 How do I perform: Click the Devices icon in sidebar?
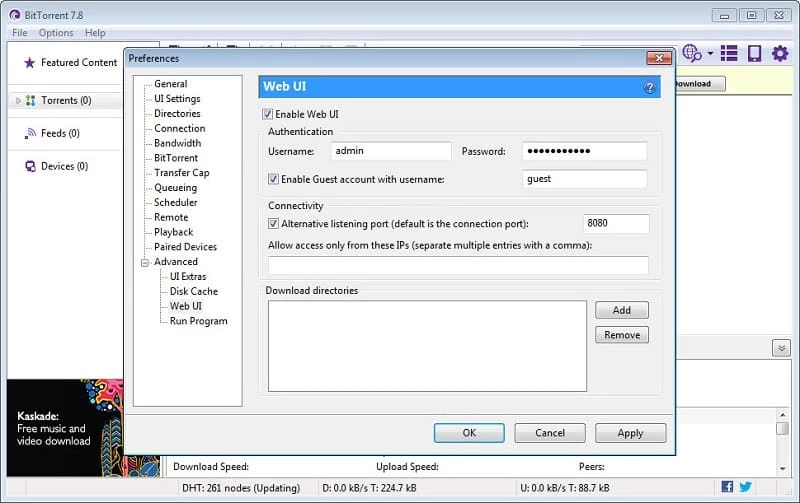(30, 166)
